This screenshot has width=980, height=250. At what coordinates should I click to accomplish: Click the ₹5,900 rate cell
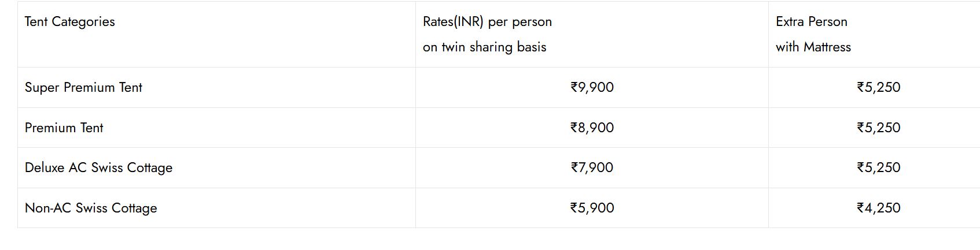click(x=592, y=208)
